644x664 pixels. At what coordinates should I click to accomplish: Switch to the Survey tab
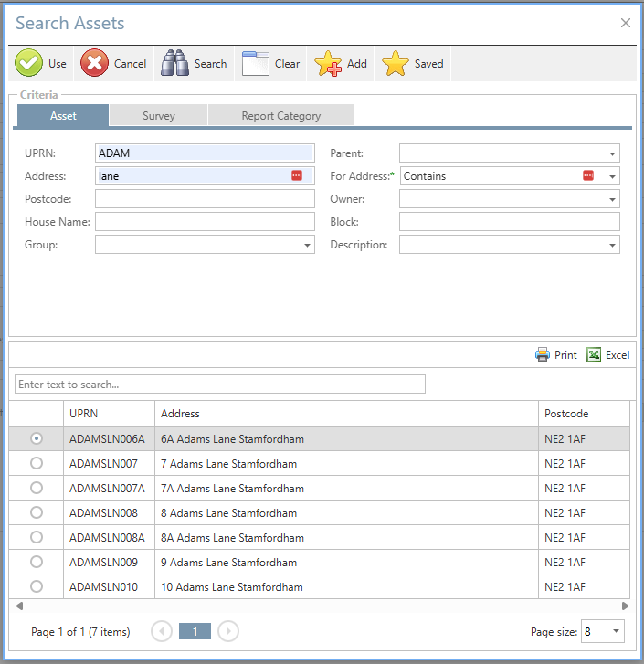[158, 116]
